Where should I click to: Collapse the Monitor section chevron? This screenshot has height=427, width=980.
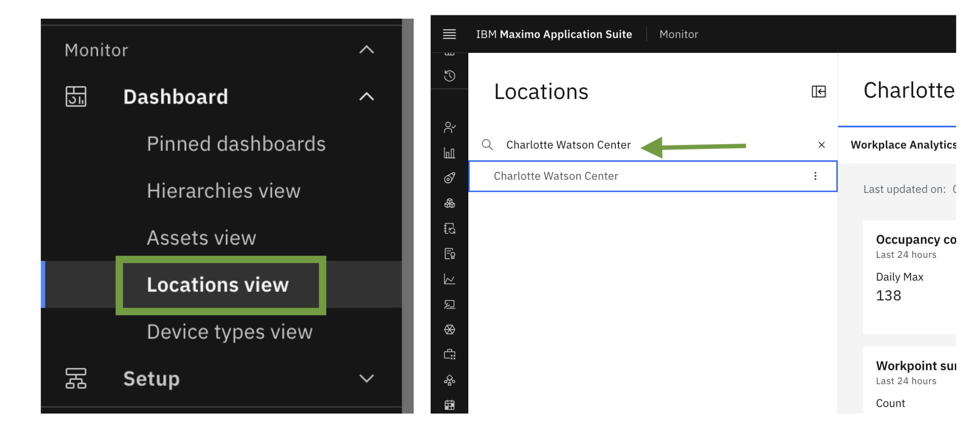point(366,49)
